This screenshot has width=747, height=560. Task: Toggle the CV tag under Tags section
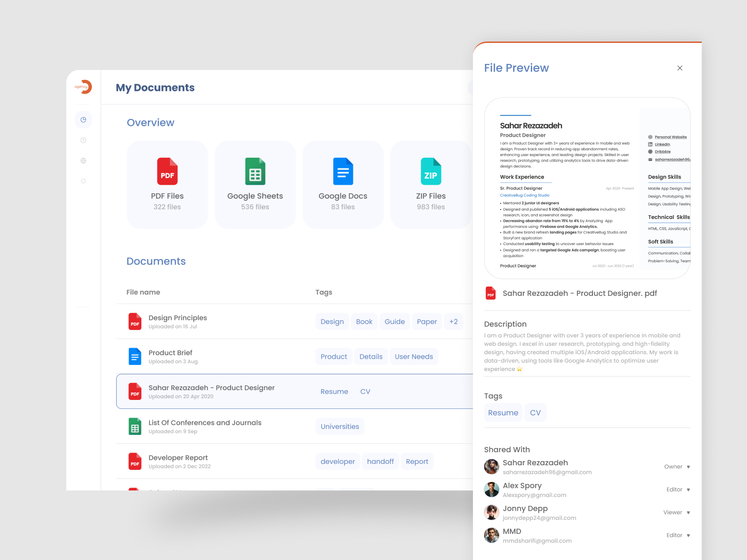535,413
